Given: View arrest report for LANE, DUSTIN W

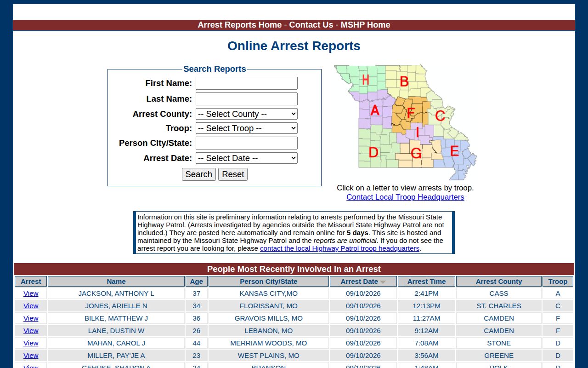Looking at the screenshot, I should pyautogui.click(x=31, y=331).
